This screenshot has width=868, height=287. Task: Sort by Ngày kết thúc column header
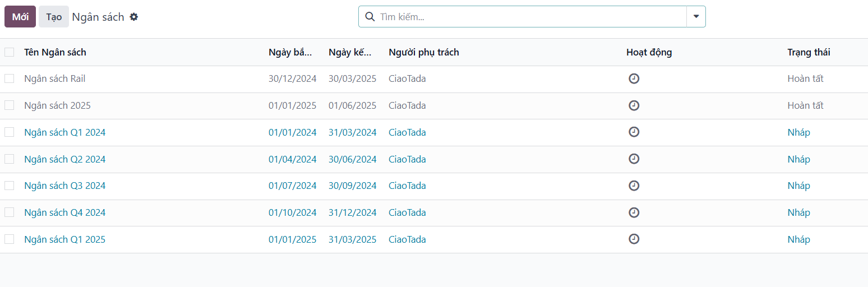350,52
